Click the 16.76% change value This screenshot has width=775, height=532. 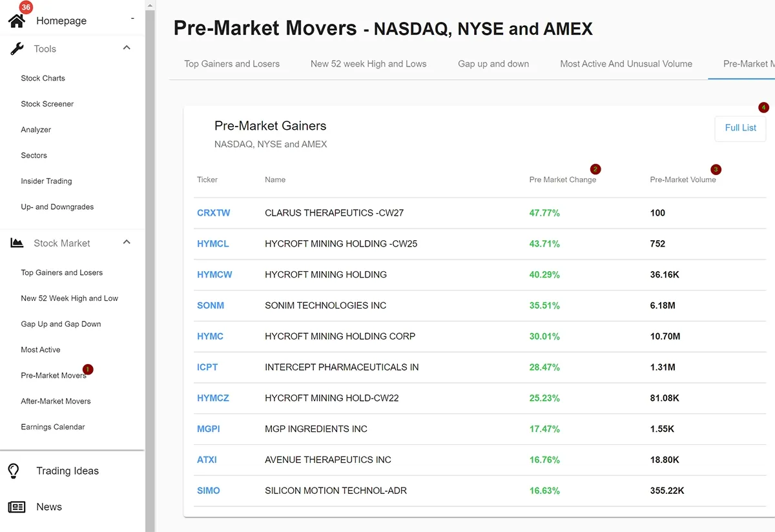(x=544, y=460)
